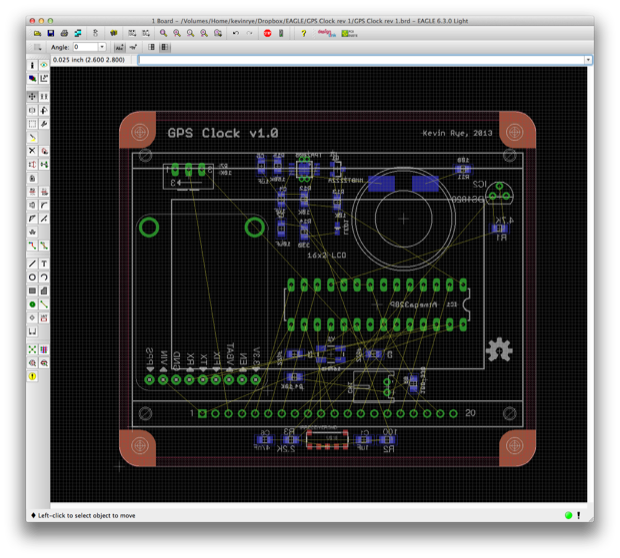Select the Info tool

[x=32, y=65]
